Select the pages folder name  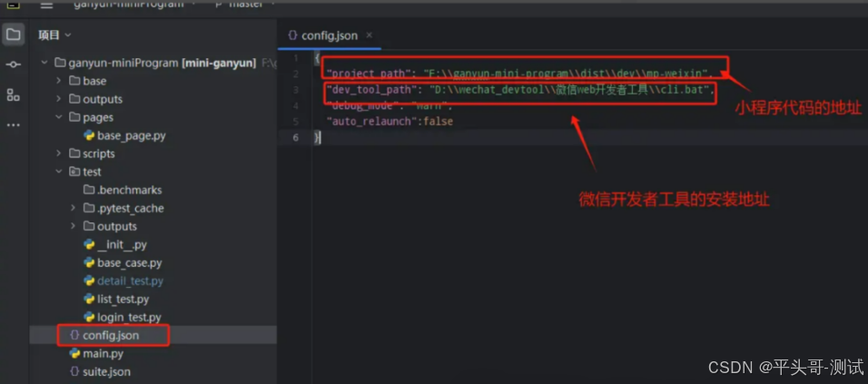point(98,117)
